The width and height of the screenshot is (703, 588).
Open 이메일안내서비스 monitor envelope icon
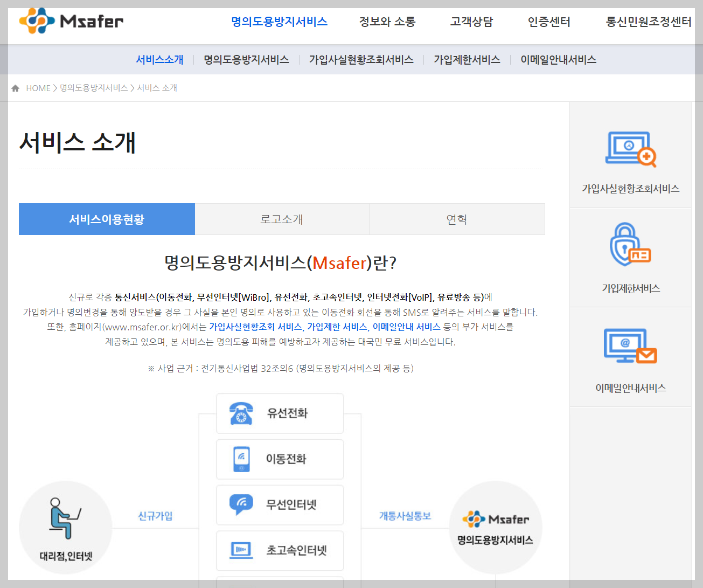click(630, 345)
